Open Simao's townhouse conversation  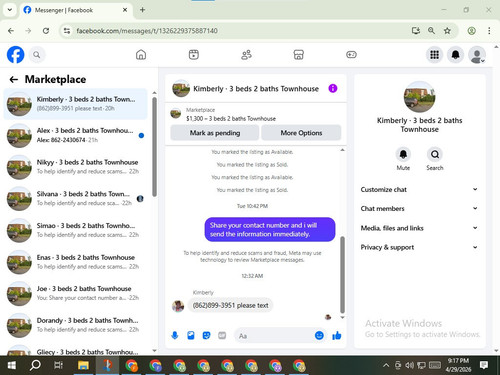(75, 230)
